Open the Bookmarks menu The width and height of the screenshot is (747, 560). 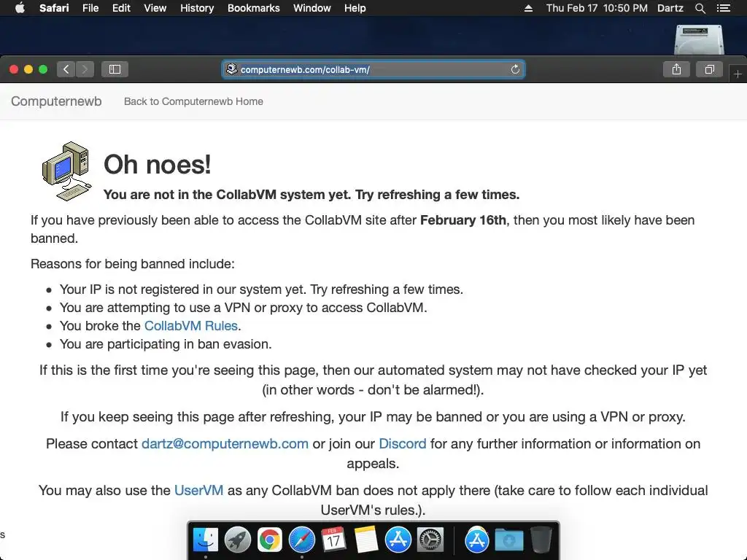click(x=253, y=8)
